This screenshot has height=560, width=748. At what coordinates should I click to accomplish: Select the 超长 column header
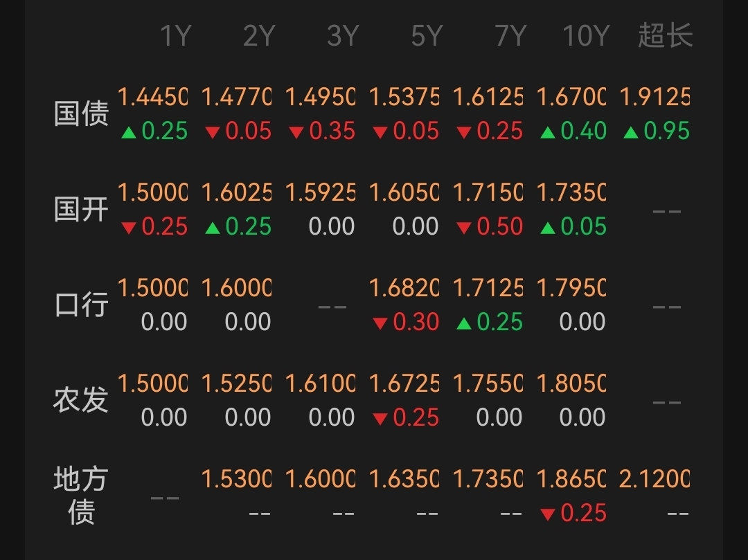[x=666, y=35]
